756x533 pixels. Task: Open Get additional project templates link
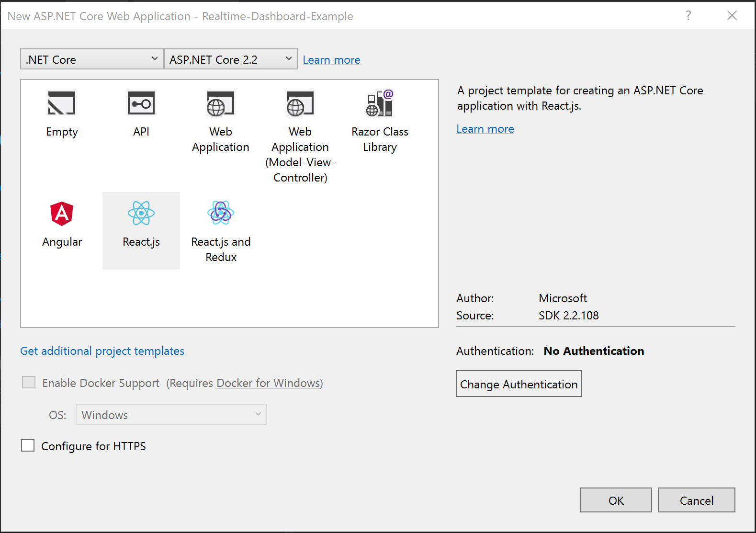click(x=102, y=351)
